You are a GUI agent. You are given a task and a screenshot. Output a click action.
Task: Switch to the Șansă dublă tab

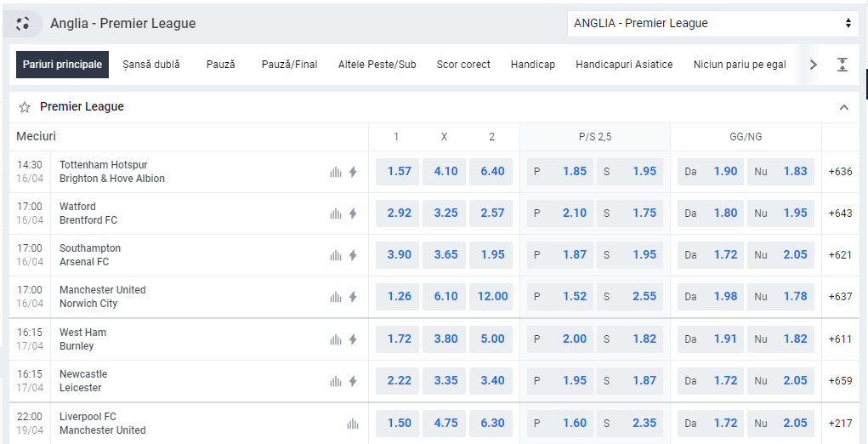click(x=151, y=65)
